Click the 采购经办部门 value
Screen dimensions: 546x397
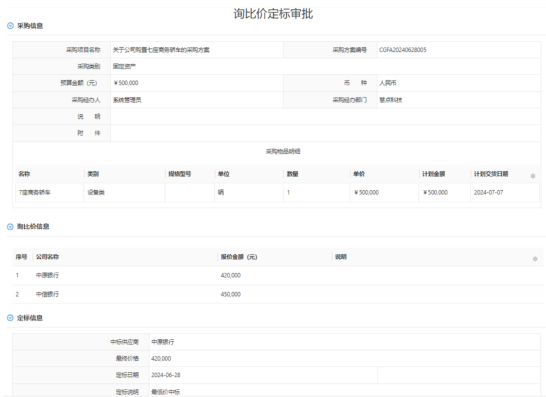tap(391, 100)
